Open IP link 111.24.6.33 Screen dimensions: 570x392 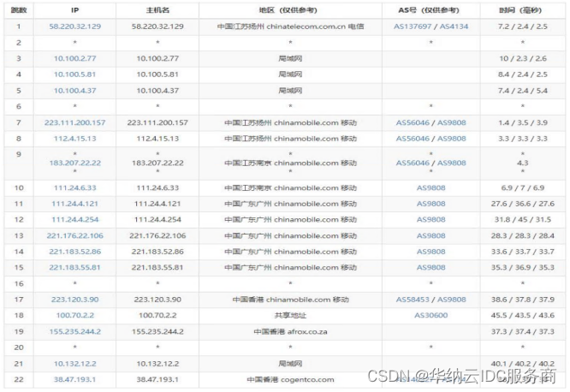[76, 187]
